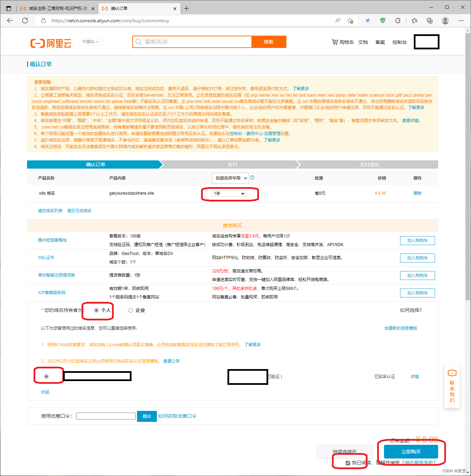Collapse template list with 收起
Screen dimensions: 471x476
45,392
